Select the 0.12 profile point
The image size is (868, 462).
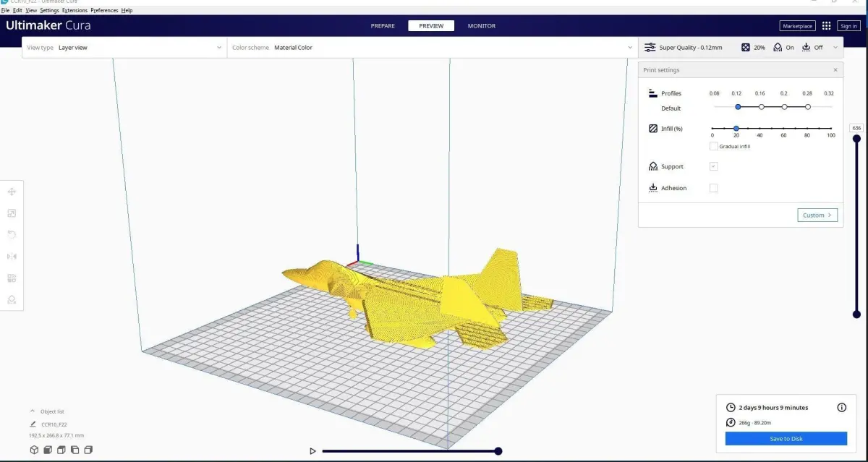tap(738, 106)
